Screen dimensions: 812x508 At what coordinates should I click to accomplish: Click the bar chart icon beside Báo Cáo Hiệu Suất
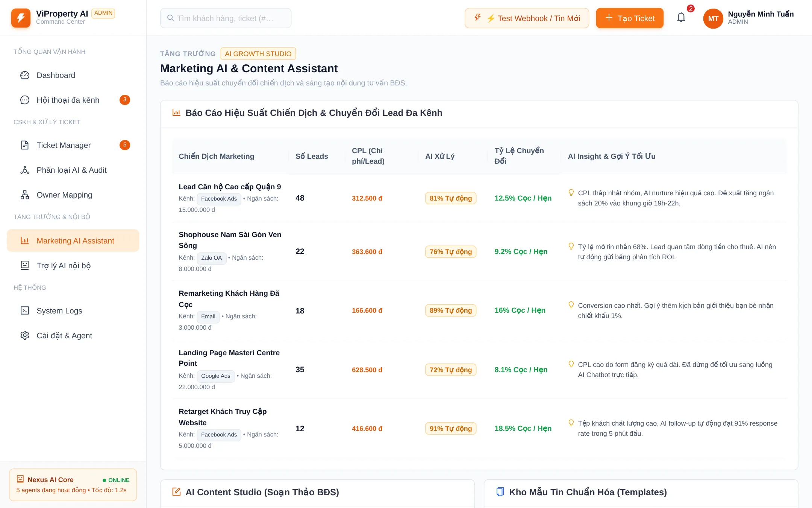coord(176,113)
